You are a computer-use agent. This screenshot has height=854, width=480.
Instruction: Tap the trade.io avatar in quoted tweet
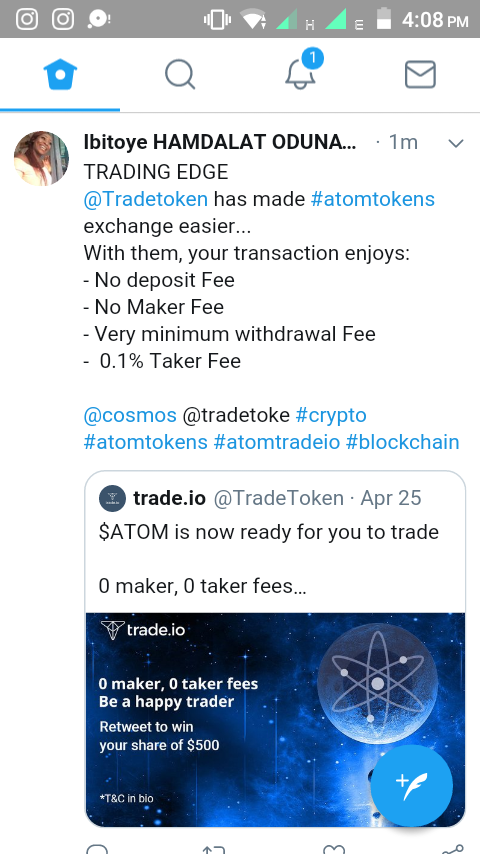pos(112,498)
